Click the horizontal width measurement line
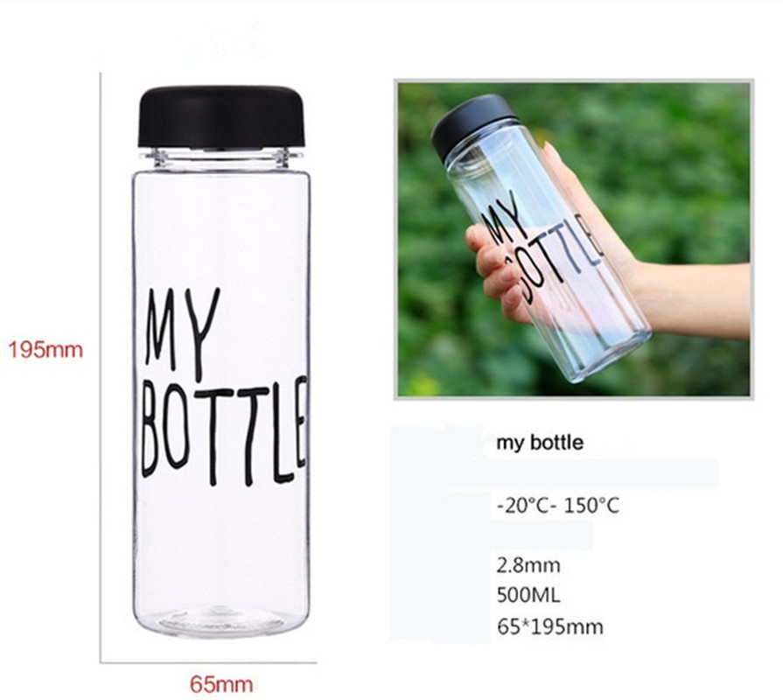Image resolution: width=783 pixels, height=700 pixels. pyautogui.click(x=208, y=662)
